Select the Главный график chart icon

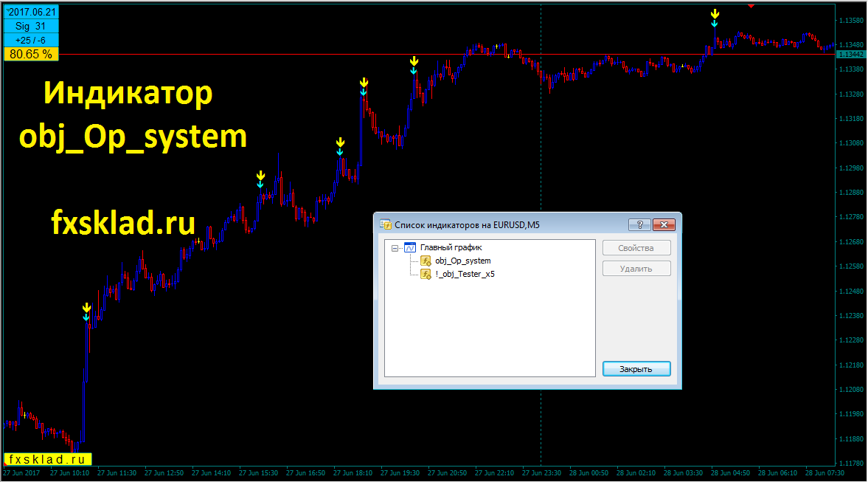tap(410, 248)
